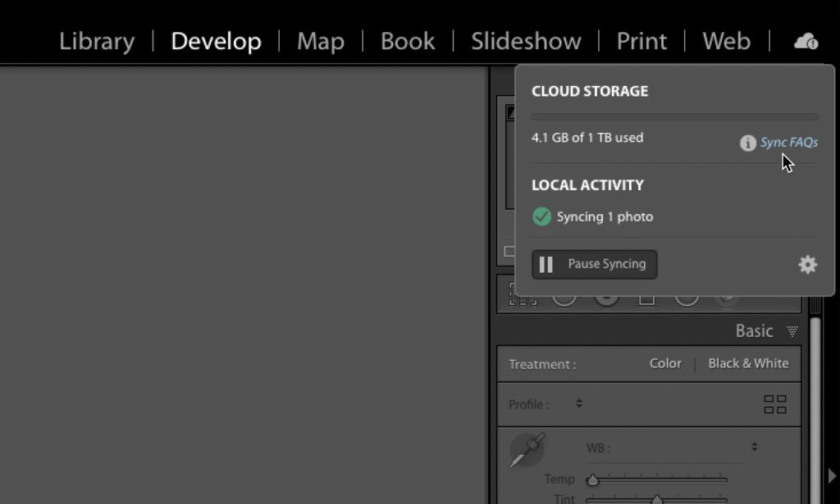Select the White Balance eyedropper tool
This screenshot has width=840, height=504.
[x=527, y=451]
